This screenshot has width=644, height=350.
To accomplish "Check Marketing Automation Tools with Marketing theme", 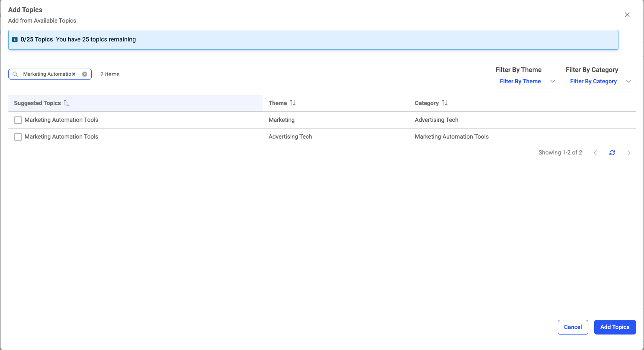I will [18, 120].
